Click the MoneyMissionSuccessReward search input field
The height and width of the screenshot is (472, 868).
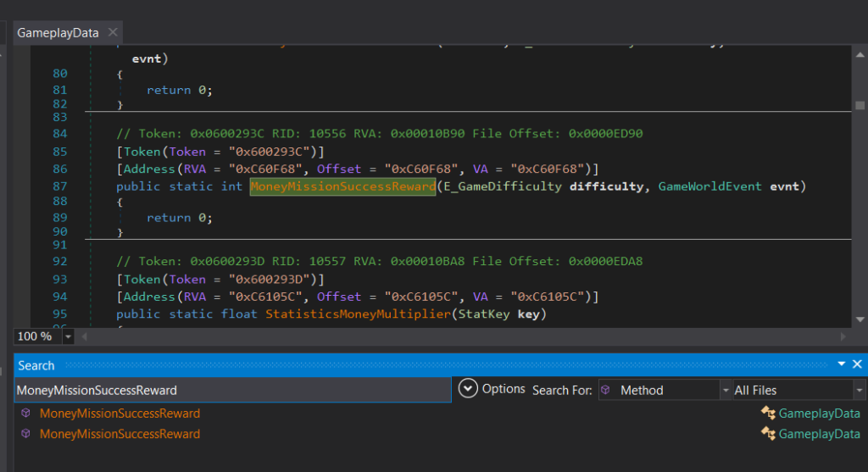(232, 390)
